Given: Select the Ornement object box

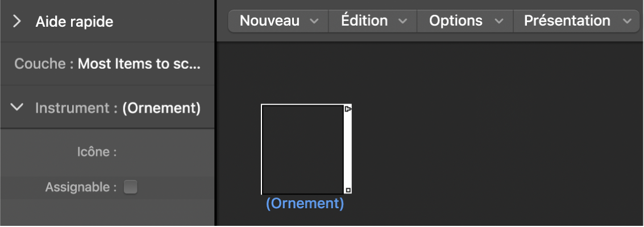Looking at the screenshot, I should coord(303,149).
